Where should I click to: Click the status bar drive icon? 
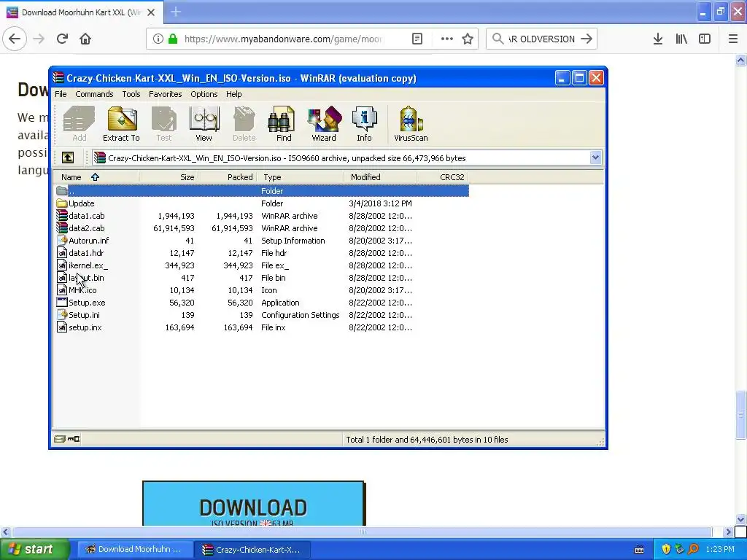[60, 439]
